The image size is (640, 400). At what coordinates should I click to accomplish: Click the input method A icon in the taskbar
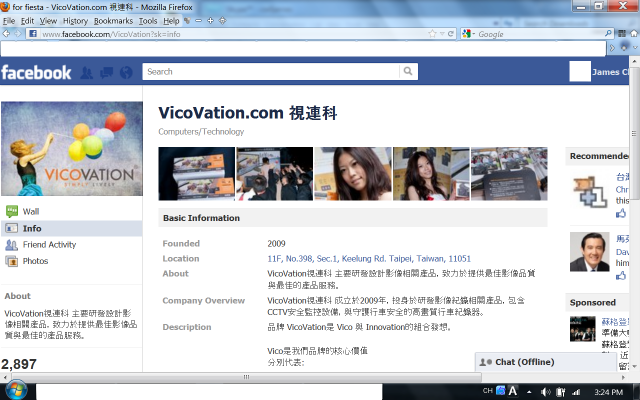tap(513, 391)
